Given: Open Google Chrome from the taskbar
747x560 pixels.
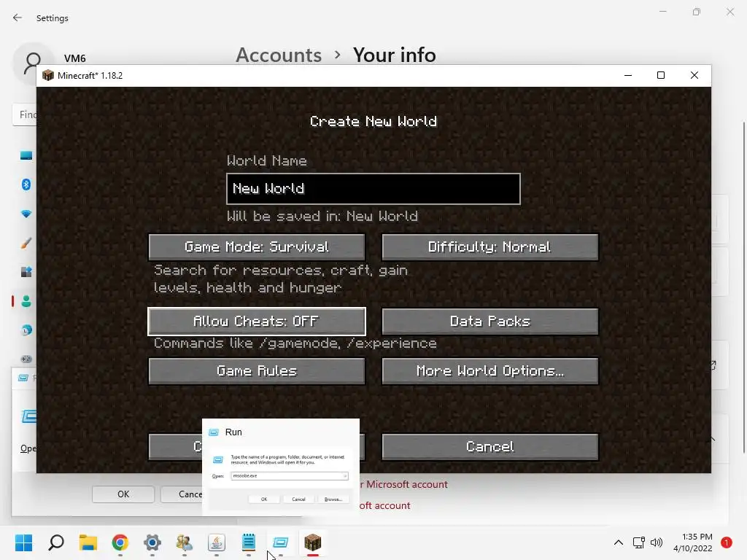Looking at the screenshot, I should click(x=120, y=542).
